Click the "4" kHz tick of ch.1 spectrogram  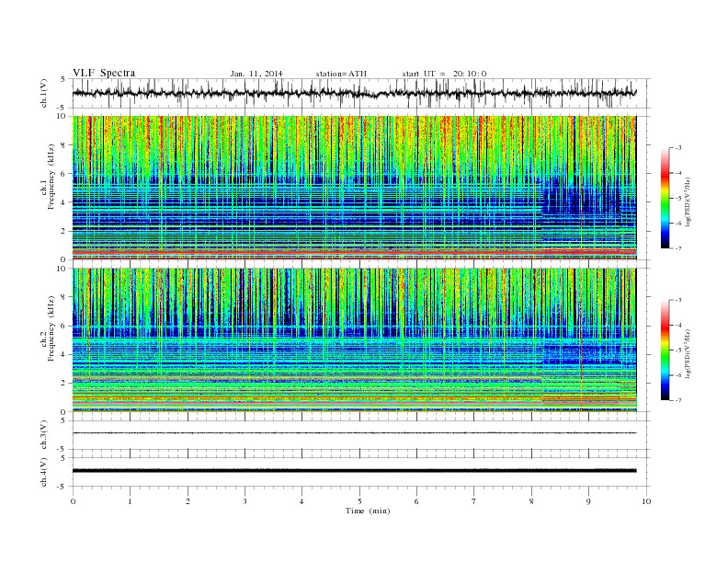pyautogui.click(x=64, y=202)
